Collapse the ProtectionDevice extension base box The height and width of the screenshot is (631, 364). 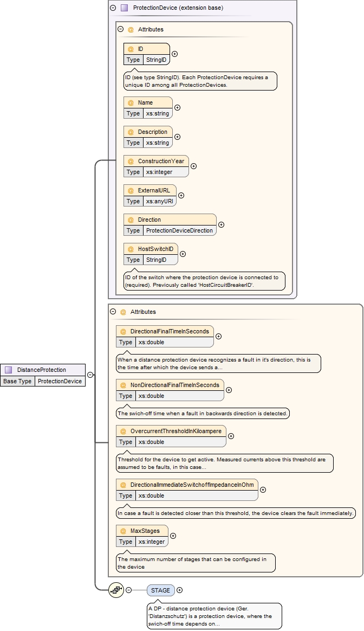click(113, 8)
